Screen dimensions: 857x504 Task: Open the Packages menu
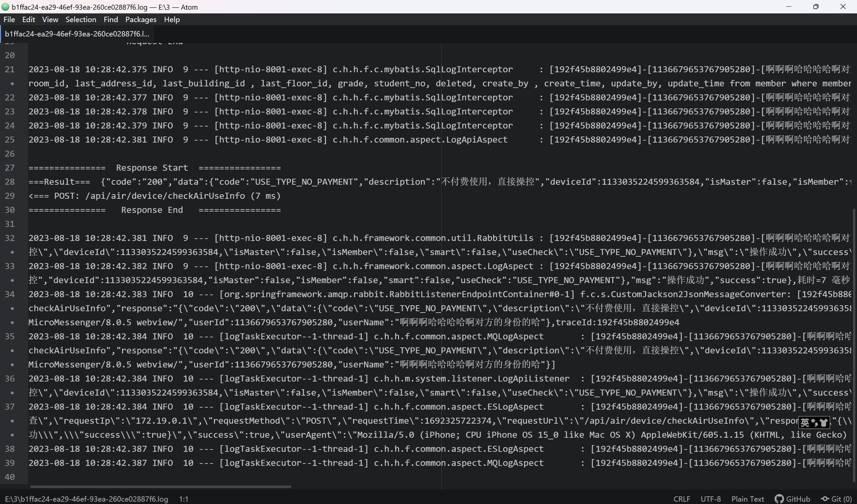140,19
